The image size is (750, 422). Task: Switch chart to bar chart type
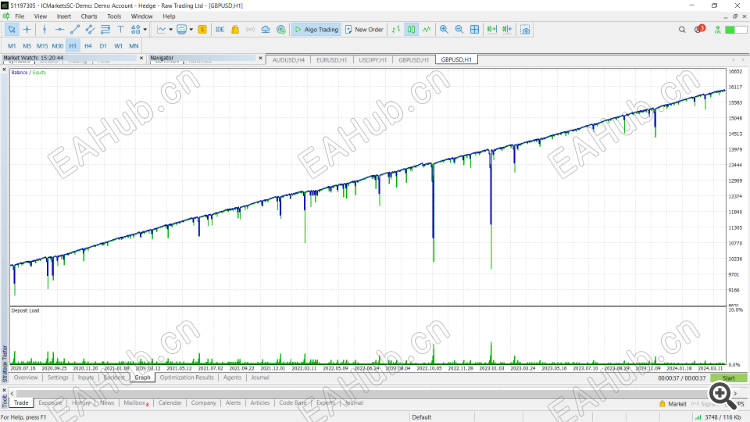(x=396, y=30)
